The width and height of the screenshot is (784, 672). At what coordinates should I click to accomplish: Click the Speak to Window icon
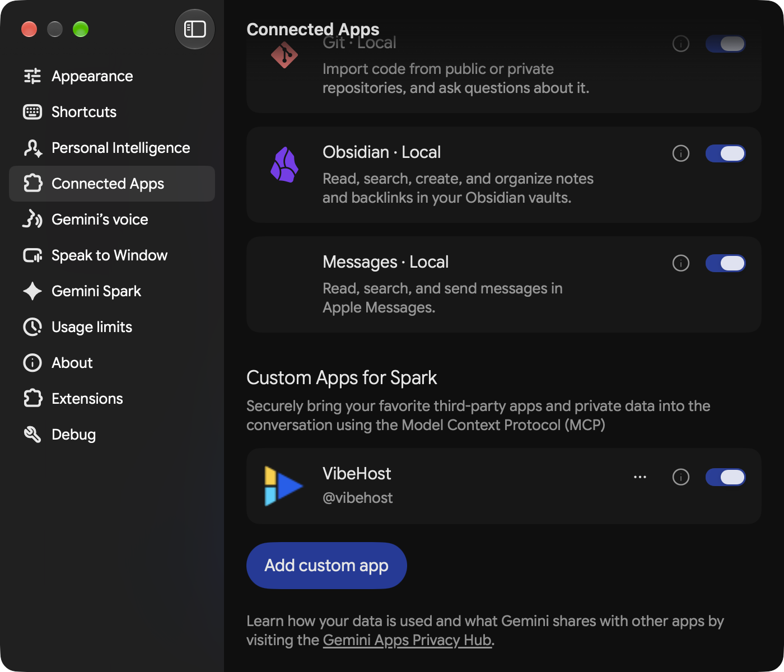(x=32, y=255)
